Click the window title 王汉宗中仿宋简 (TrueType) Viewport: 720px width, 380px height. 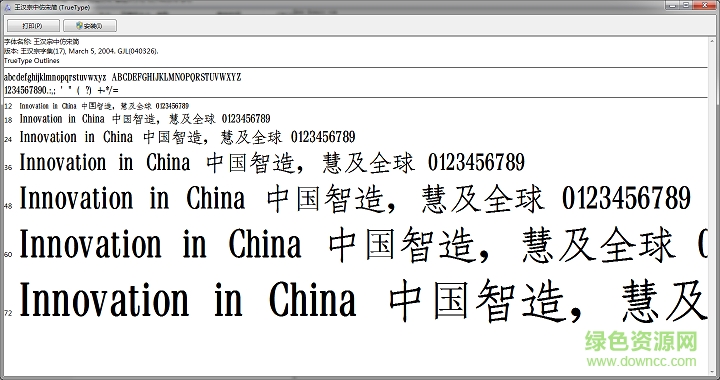coord(52,7)
